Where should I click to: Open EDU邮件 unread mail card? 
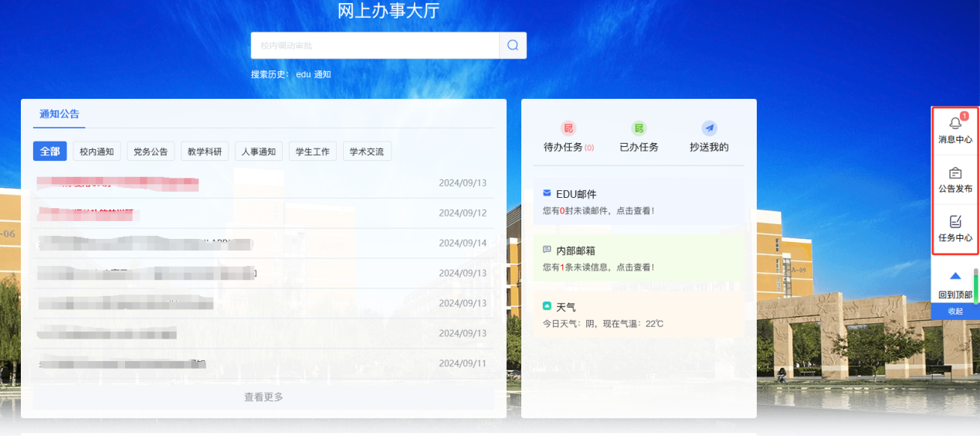coord(638,202)
